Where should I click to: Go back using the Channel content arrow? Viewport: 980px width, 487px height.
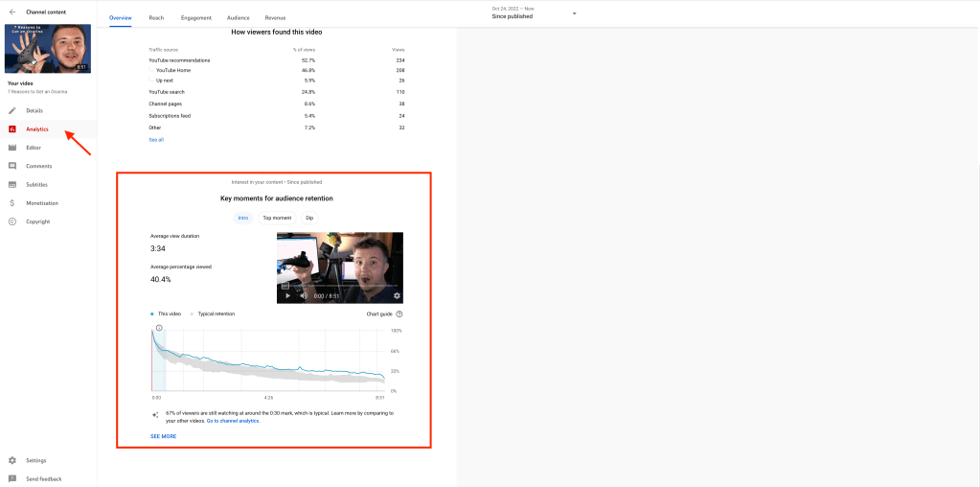click(11, 12)
